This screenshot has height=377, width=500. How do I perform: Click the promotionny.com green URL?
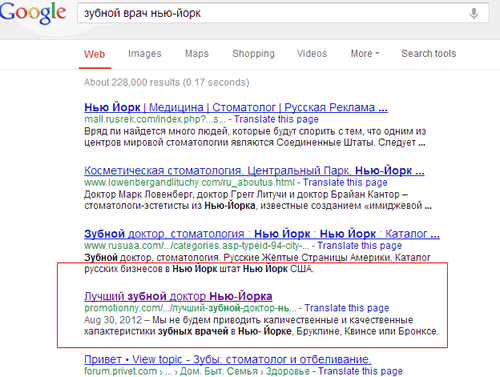tap(190, 308)
